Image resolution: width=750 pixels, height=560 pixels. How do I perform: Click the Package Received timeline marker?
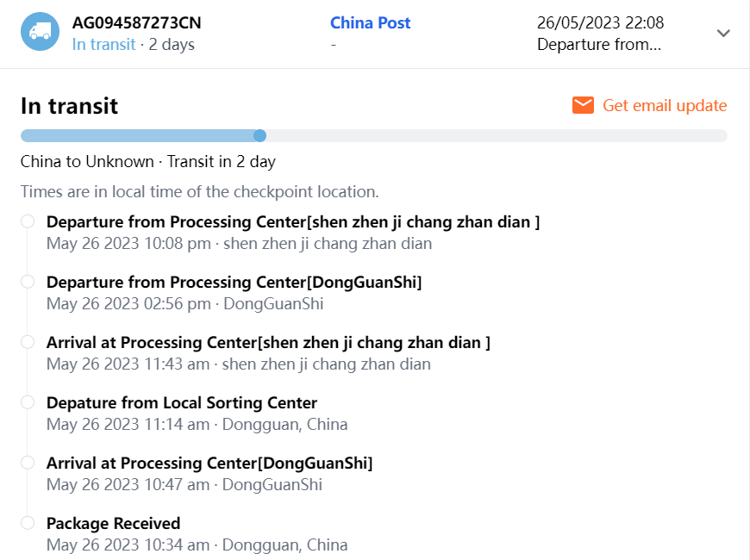tap(28, 523)
